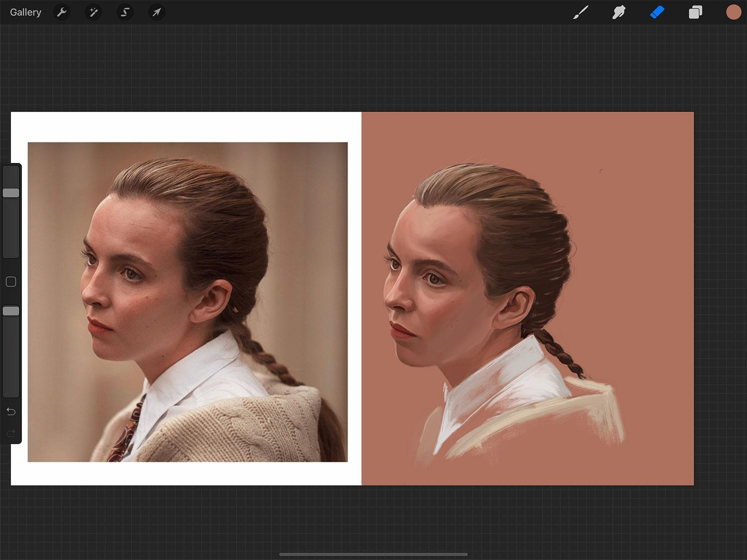Viewport: 747px width, 560px height.
Task: Open the Adjustments magic wand menu
Action: coord(93,12)
